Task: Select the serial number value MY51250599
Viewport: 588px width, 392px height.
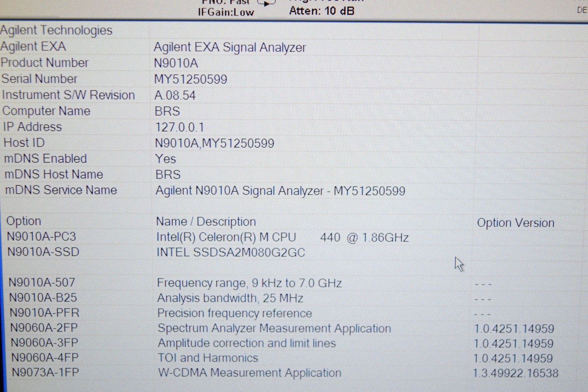Action: coord(191,79)
